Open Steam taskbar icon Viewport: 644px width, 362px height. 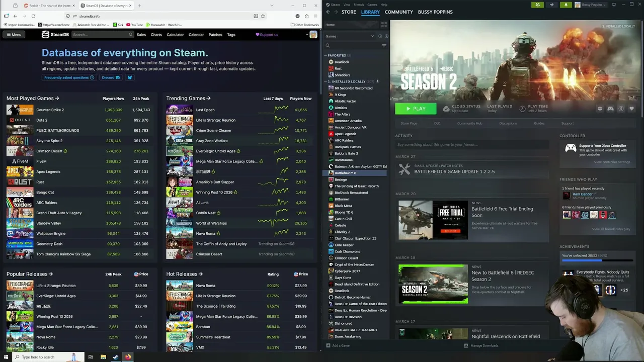pyautogui.click(x=115, y=357)
